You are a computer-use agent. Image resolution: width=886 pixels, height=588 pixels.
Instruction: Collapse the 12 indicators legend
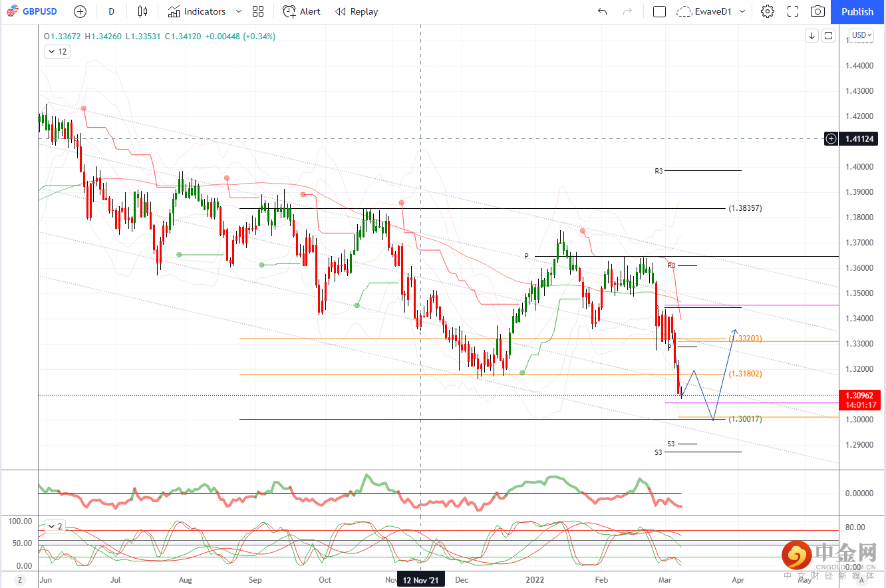click(57, 51)
